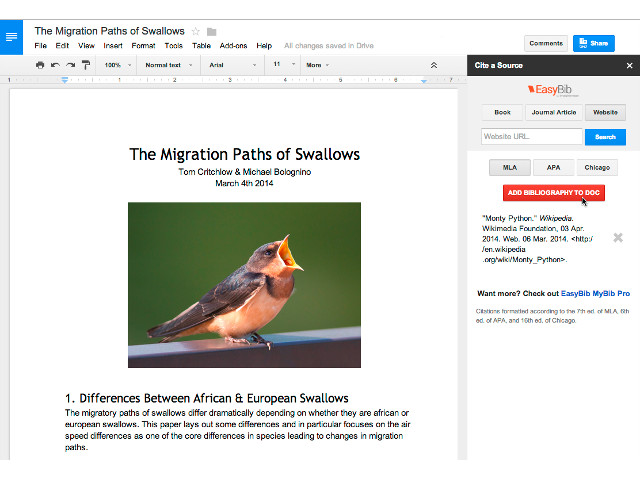
Task: Open the Add-ons menu
Action: 233,46
